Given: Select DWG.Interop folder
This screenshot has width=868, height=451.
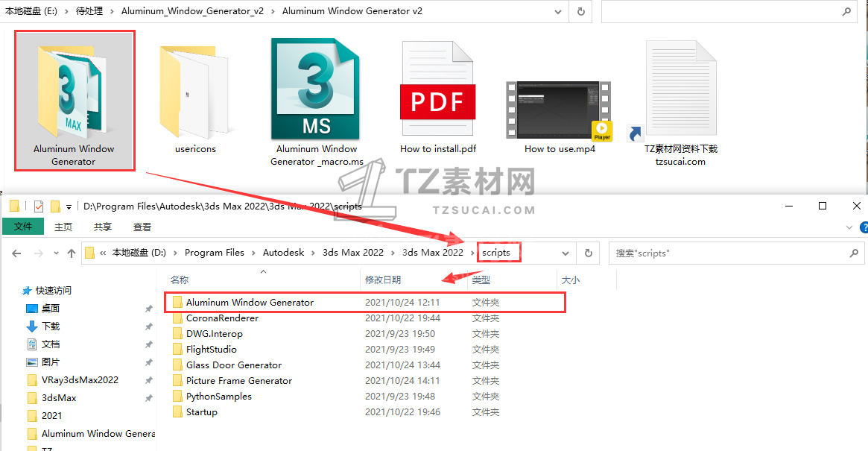Looking at the screenshot, I should pos(215,333).
